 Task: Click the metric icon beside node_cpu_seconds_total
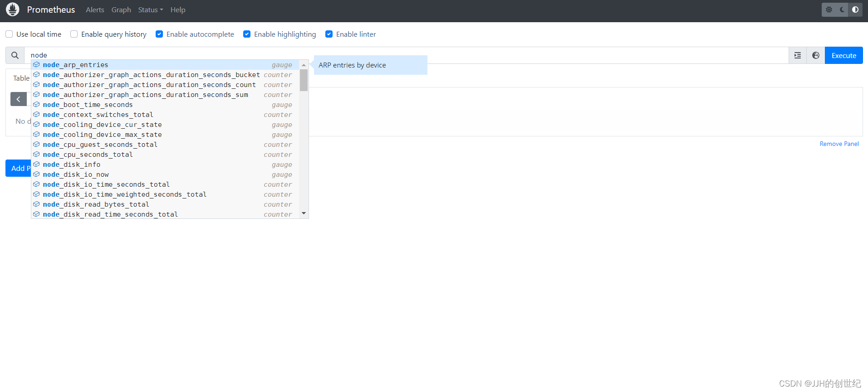(36, 155)
